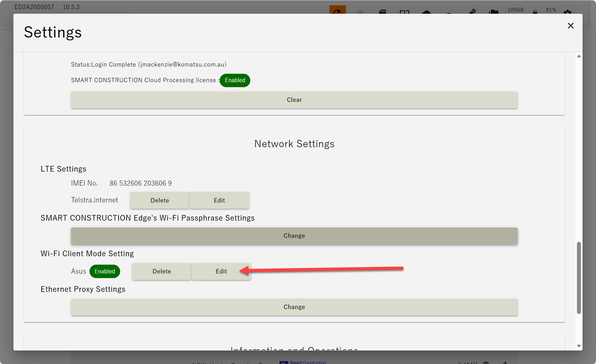Click the Ethernet Proxy Settings label
The image size is (596, 364).
tap(83, 289)
